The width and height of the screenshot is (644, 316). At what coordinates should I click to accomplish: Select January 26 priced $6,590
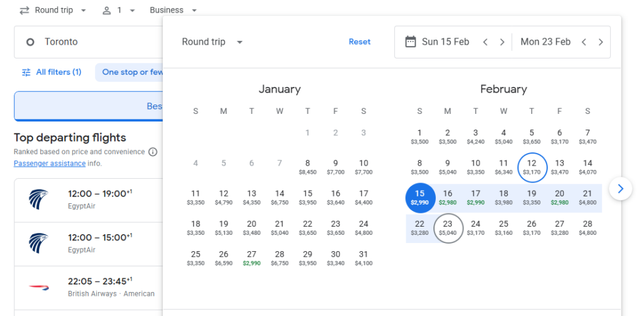(x=223, y=258)
